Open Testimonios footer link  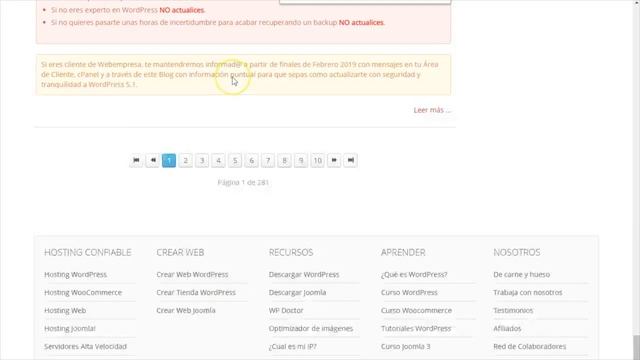pos(513,310)
